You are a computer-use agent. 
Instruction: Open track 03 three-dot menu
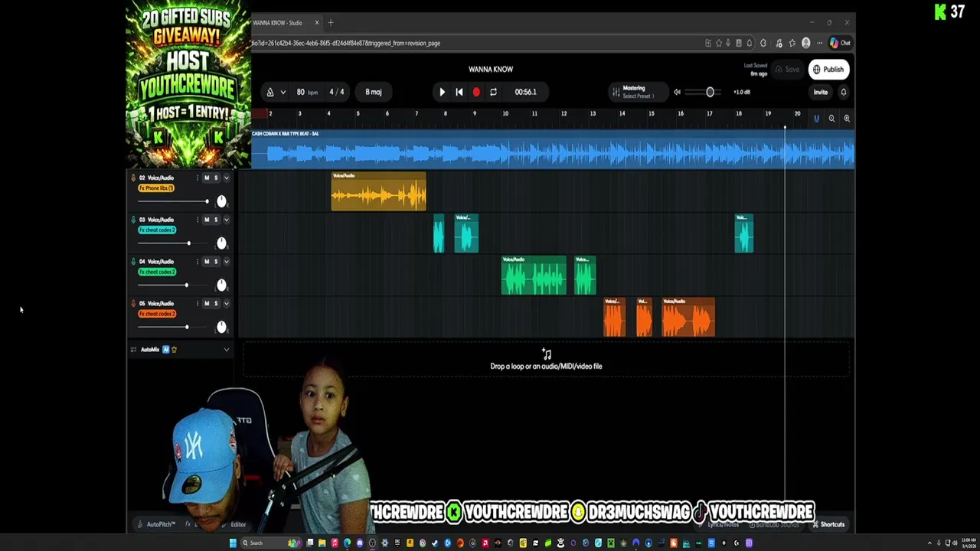click(x=197, y=220)
